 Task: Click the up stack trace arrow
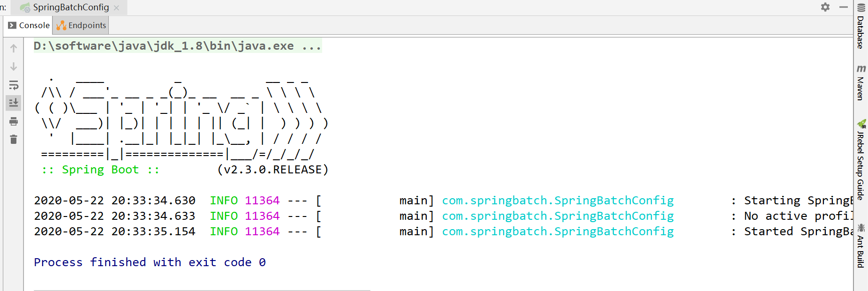[14, 48]
